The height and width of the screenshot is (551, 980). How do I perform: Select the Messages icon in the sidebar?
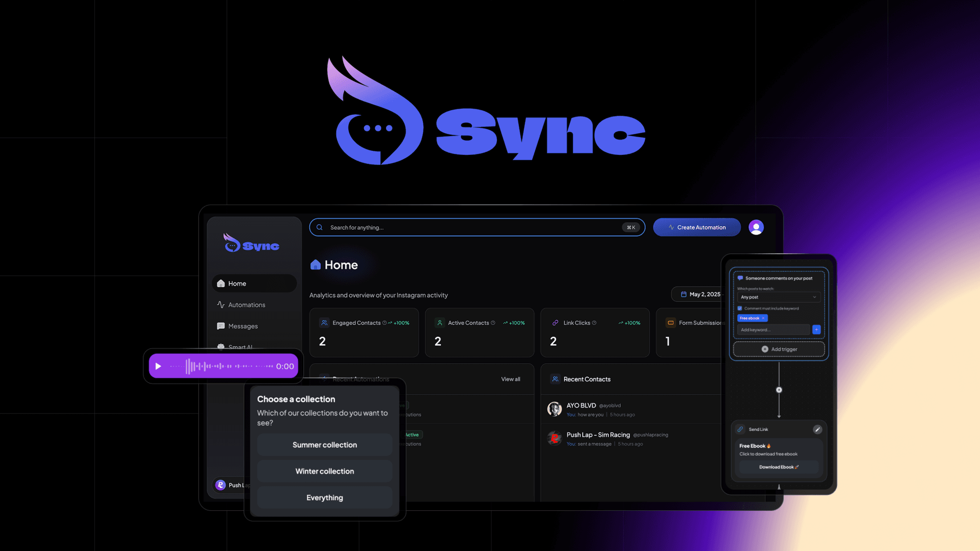(x=221, y=326)
